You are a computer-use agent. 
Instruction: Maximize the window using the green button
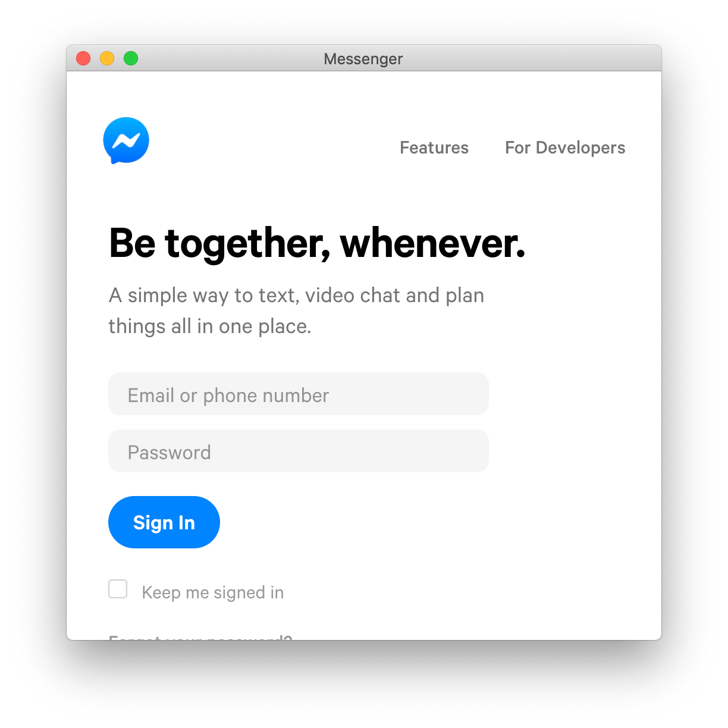131,58
